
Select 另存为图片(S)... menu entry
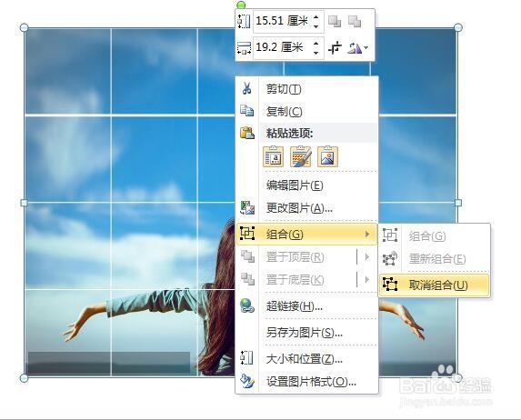(x=307, y=333)
